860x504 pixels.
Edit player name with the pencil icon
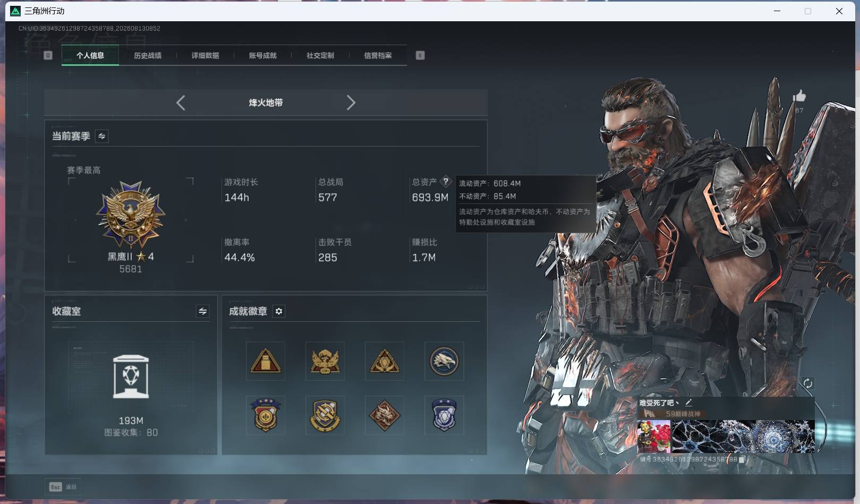point(688,403)
